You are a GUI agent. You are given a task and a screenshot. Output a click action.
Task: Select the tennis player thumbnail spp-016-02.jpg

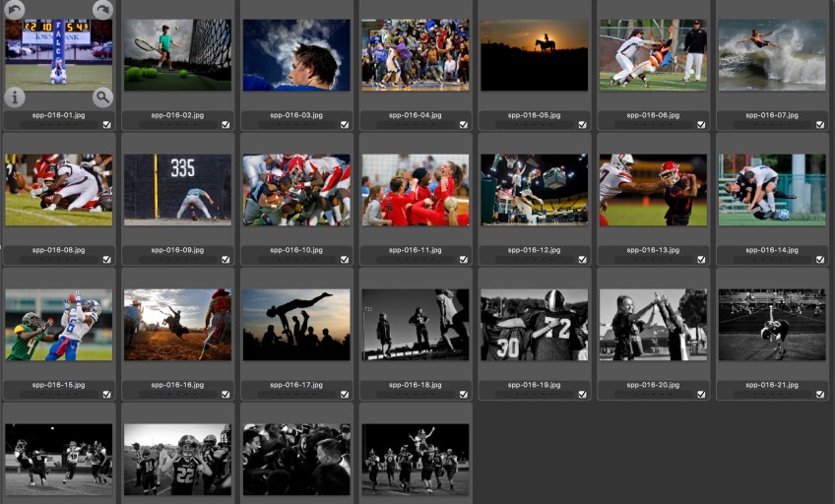pyautogui.click(x=177, y=55)
